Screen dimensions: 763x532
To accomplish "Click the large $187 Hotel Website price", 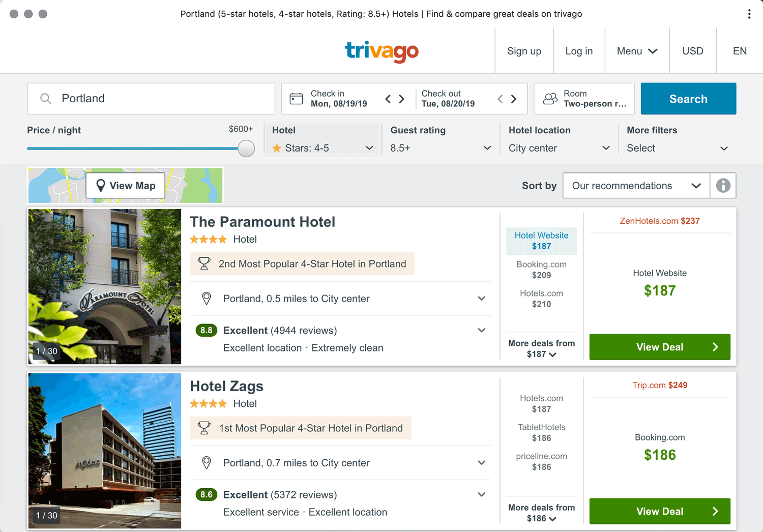I will click(x=660, y=290).
